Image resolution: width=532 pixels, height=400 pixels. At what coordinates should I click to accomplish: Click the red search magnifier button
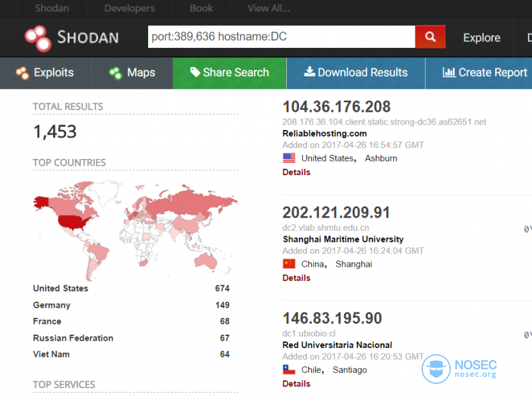pyautogui.click(x=430, y=36)
